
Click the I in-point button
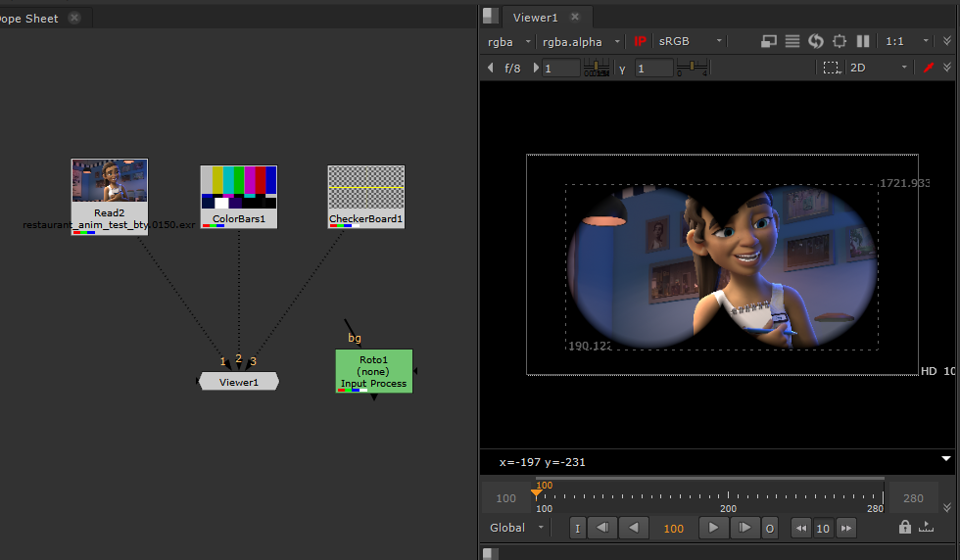(577, 528)
